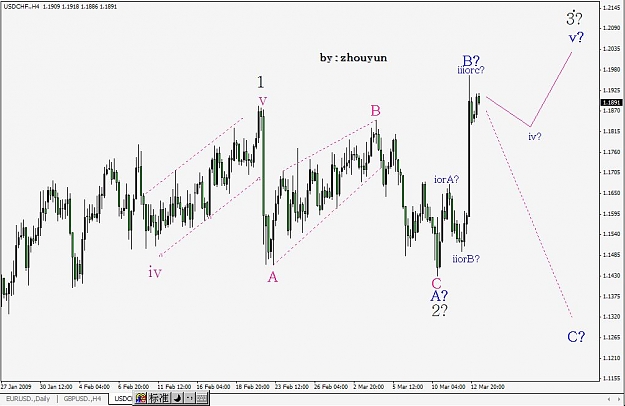Select the 'iv?' wave label
Image resolution: width=625 pixels, height=406 pixels.
[x=535, y=137]
